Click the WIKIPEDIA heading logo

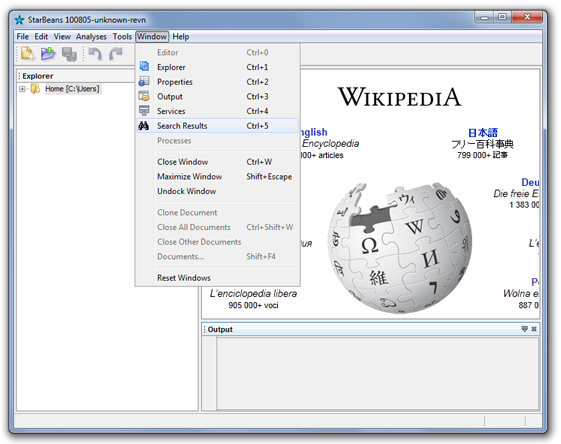pos(400,97)
